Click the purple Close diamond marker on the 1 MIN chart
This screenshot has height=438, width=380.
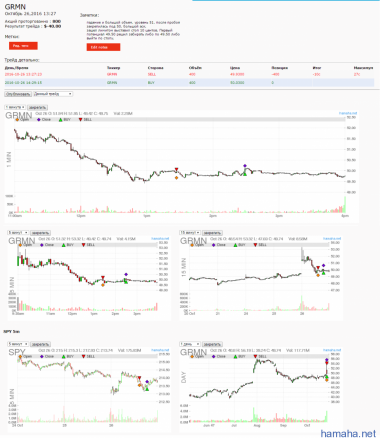click(x=245, y=166)
